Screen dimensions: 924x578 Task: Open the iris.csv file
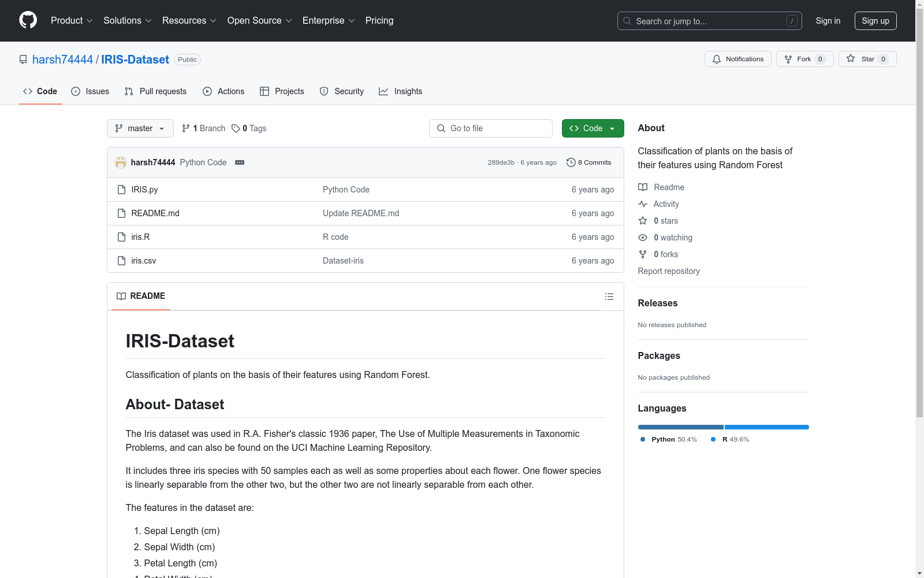click(144, 261)
